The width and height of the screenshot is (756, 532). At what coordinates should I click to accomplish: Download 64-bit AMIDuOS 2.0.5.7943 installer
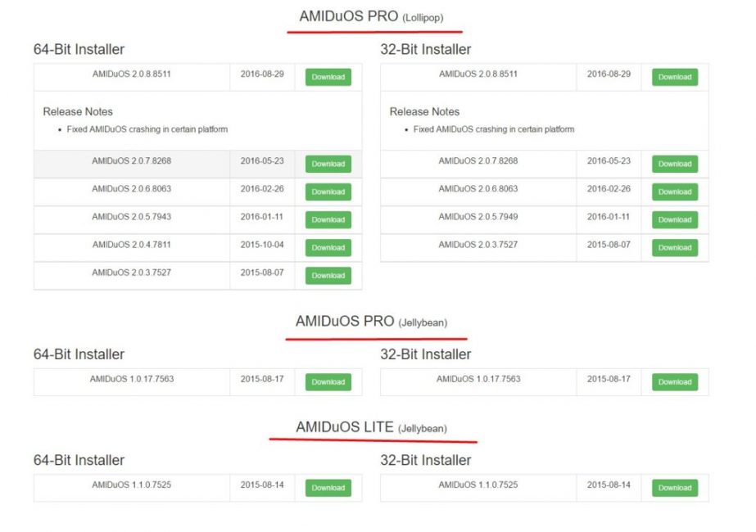tap(328, 219)
